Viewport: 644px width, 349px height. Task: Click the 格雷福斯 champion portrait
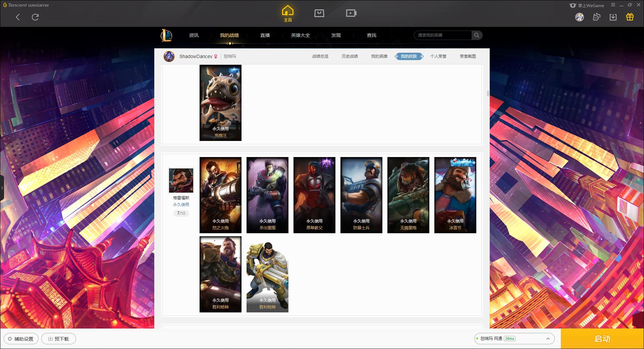coord(181,181)
